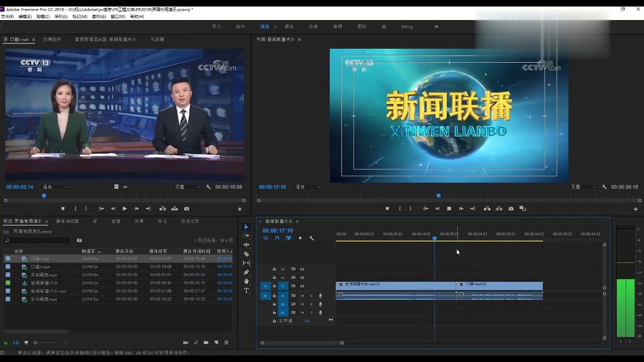Export frame from Source monitor camera icon
Screen dimensions: 644x362
pos(187,209)
